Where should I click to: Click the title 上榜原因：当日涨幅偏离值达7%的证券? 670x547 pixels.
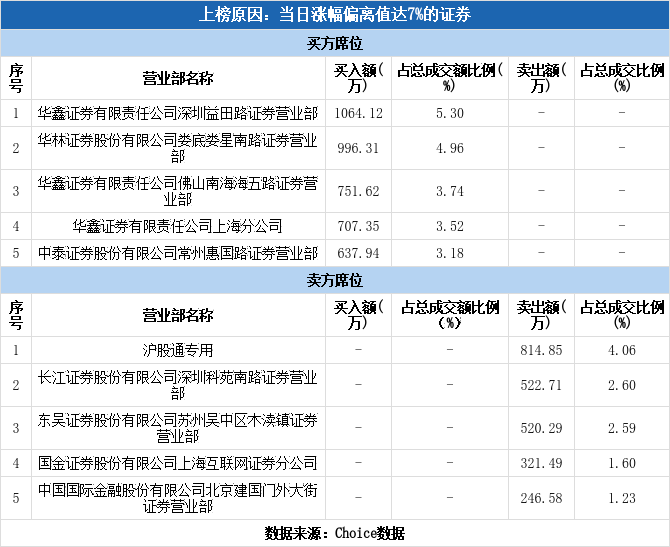(x=335, y=15)
